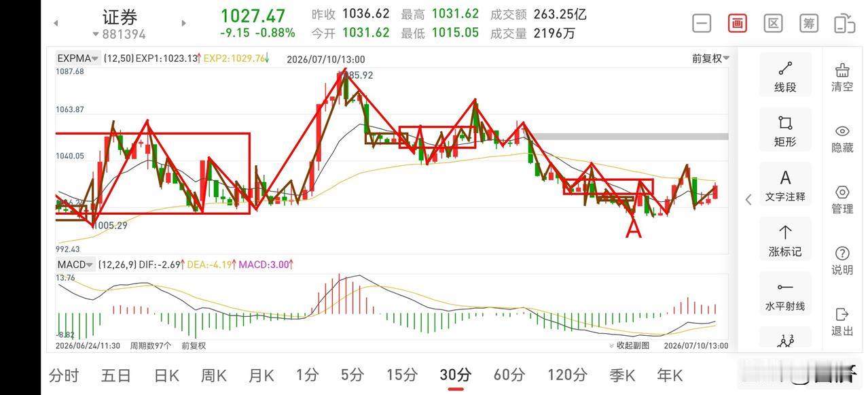The width and height of the screenshot is (868, 395).
Task: Click the change value -9.15 -0.88%
Action: point(257,33)
